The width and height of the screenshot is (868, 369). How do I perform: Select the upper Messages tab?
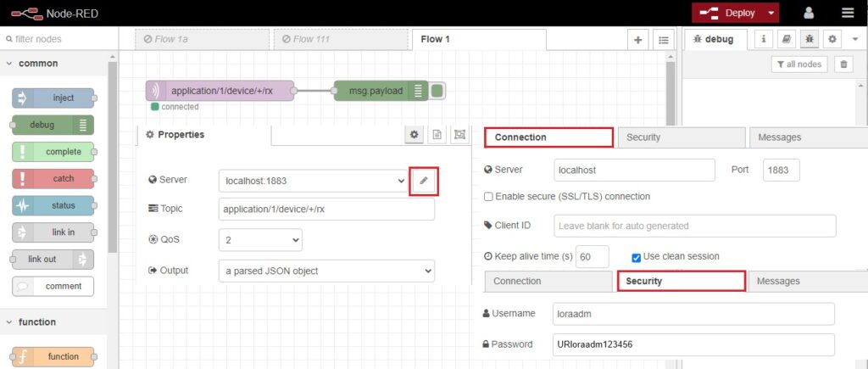coord(808,137)
